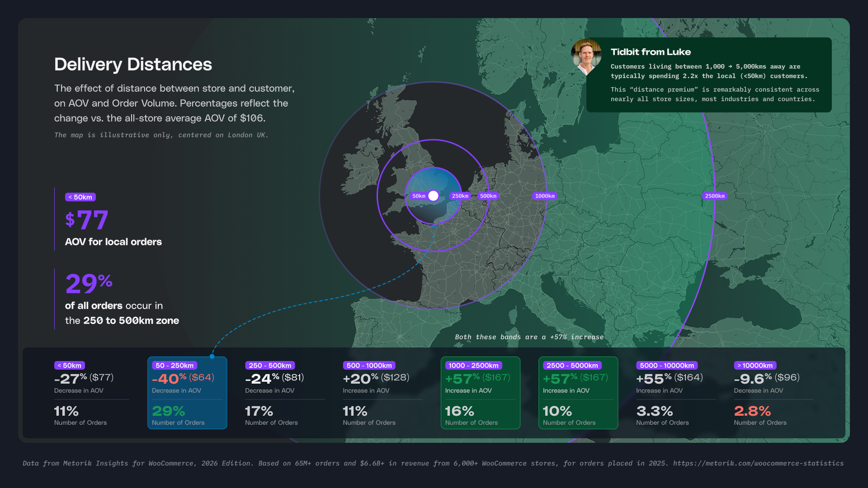Click the white center dot on the map
This screenshot has width=868, height=488.
pos(433,196)
